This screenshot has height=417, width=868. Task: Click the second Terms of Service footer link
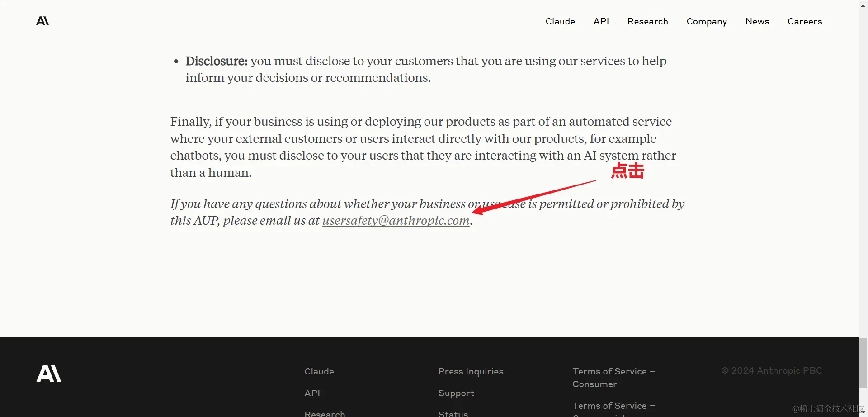613,408
